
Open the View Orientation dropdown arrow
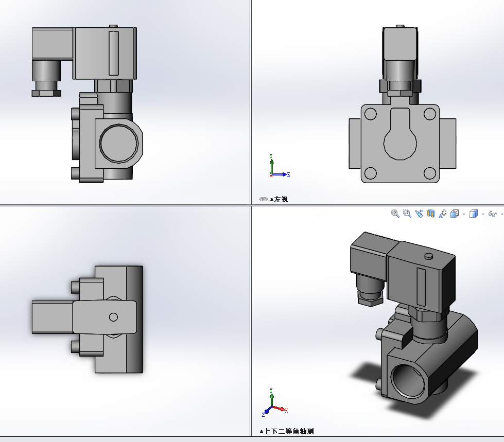coord(464,214)
